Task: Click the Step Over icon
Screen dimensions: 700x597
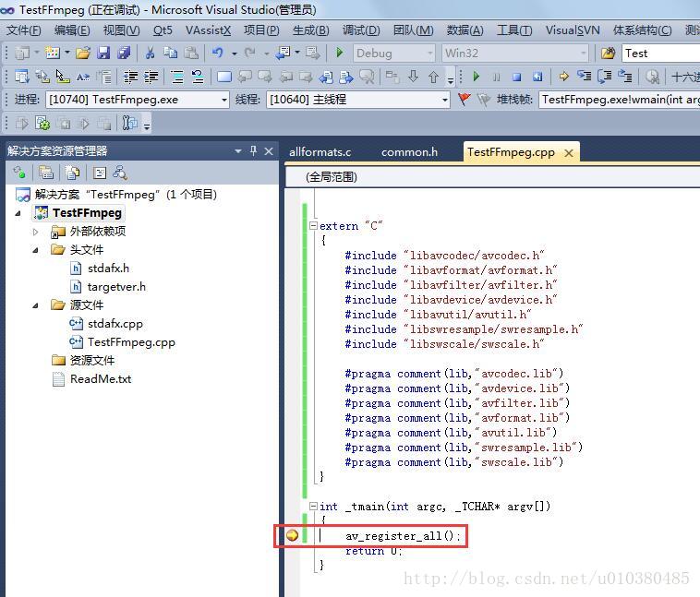Action: 605,77
